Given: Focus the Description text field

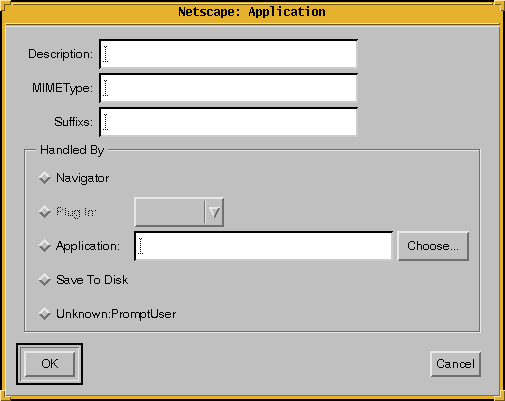Looking at the screenshot, I should (x=228, y=54).
